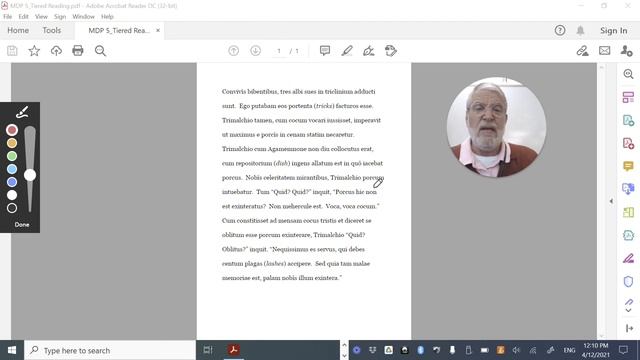Click the share with others person icon

click(626, 51)
